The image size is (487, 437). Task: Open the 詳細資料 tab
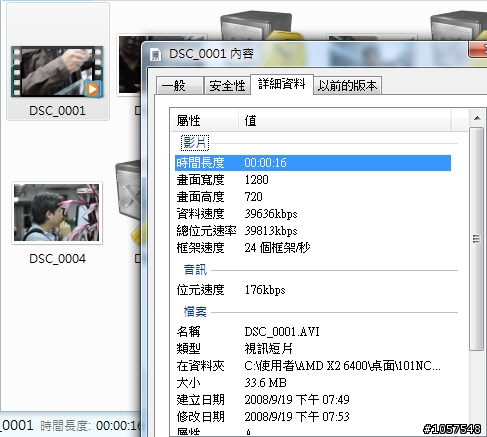(282, 84)
